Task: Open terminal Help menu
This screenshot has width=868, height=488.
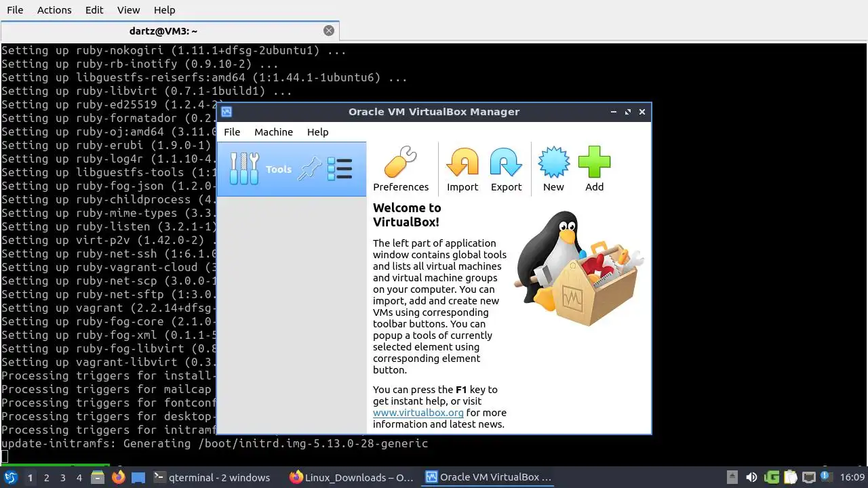Action: click(x=164, y=10)
